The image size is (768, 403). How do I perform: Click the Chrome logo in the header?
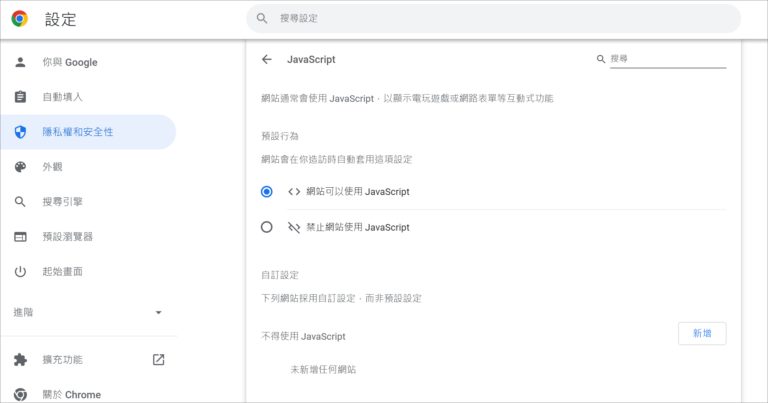(20, 18)
